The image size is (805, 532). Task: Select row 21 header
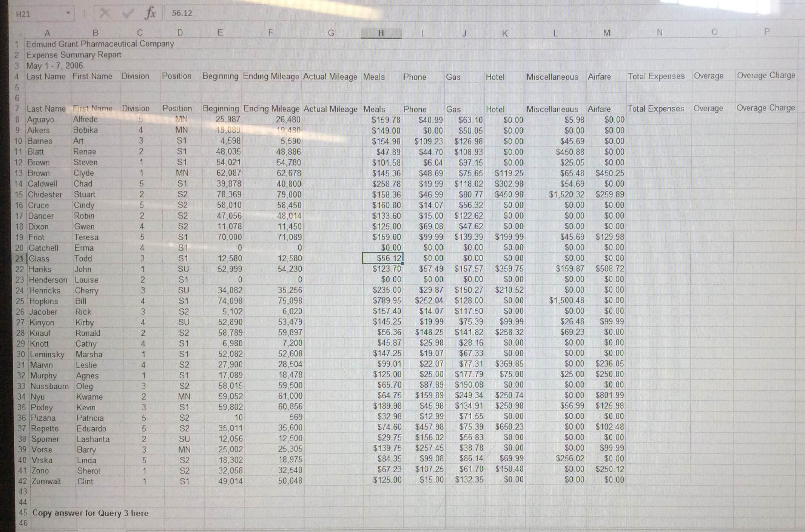(19, 259)
